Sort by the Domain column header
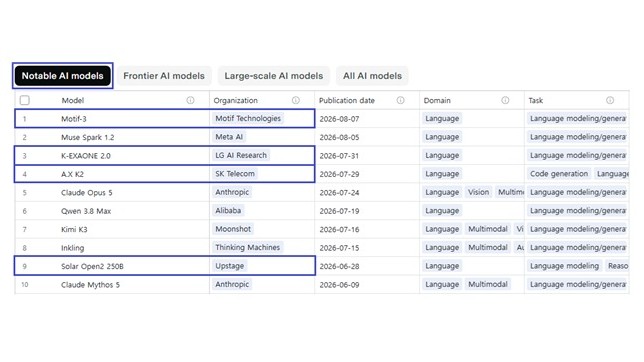The height and width of the screenshot is (362, 644). pyautogui.click(x=437, y=100)
